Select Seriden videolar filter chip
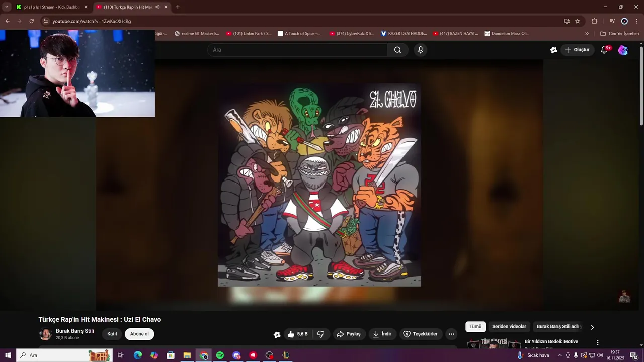Viewport: 644px width, 362px height. click(509, 327)
